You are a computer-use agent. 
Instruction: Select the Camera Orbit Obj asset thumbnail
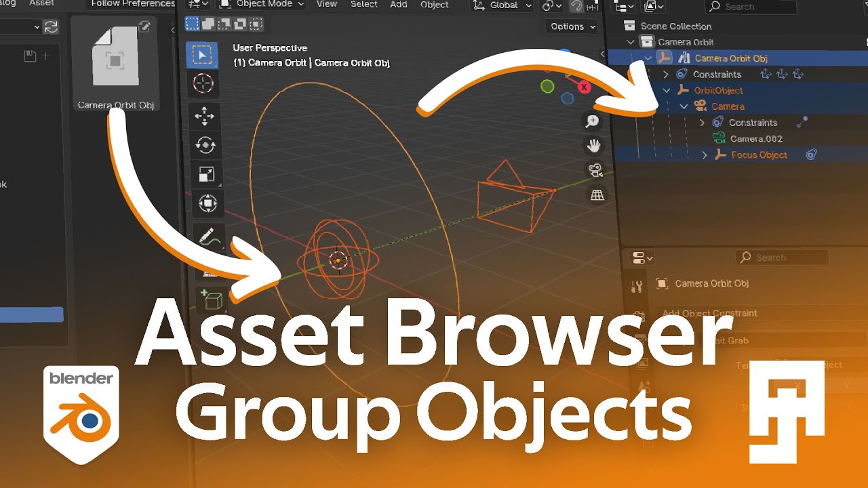point(115,64)
